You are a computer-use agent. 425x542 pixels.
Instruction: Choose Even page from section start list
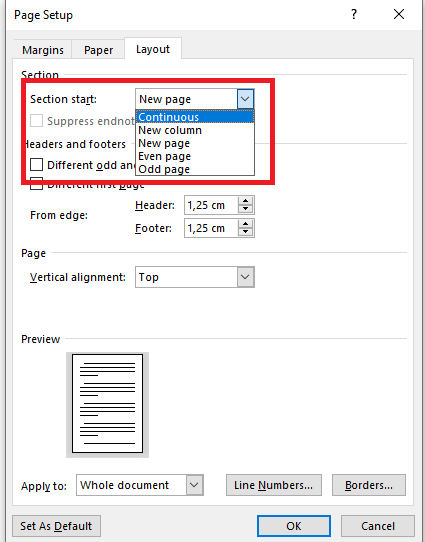[x=195, y=156]
